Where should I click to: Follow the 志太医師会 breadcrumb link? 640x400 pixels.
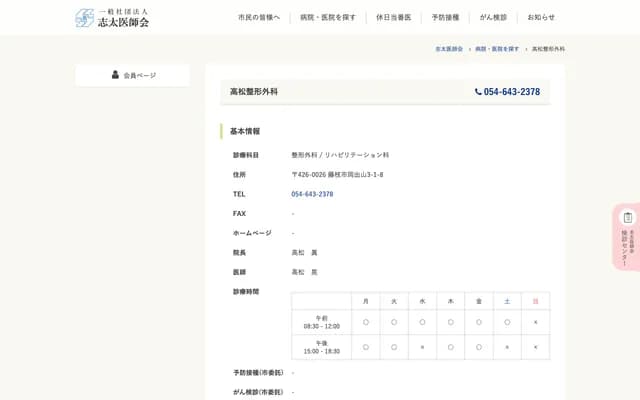[x=449, y=49]
